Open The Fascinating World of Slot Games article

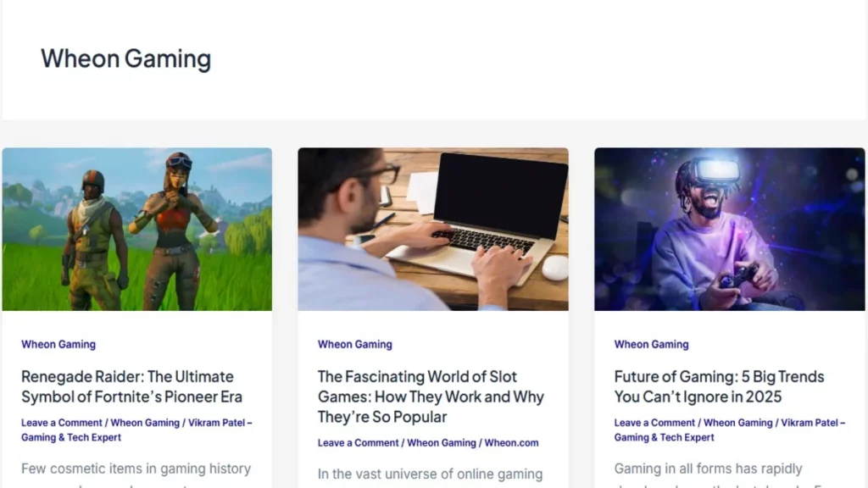430,396
